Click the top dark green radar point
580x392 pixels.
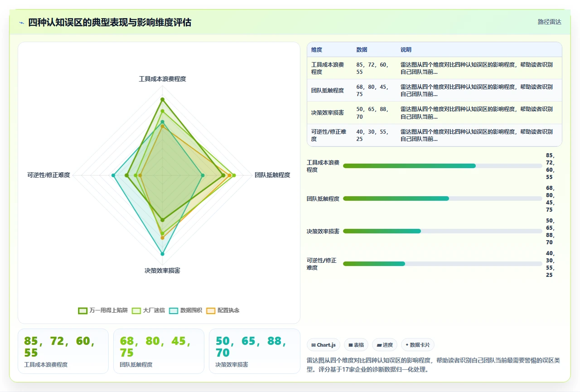click(x=162, y=99)
